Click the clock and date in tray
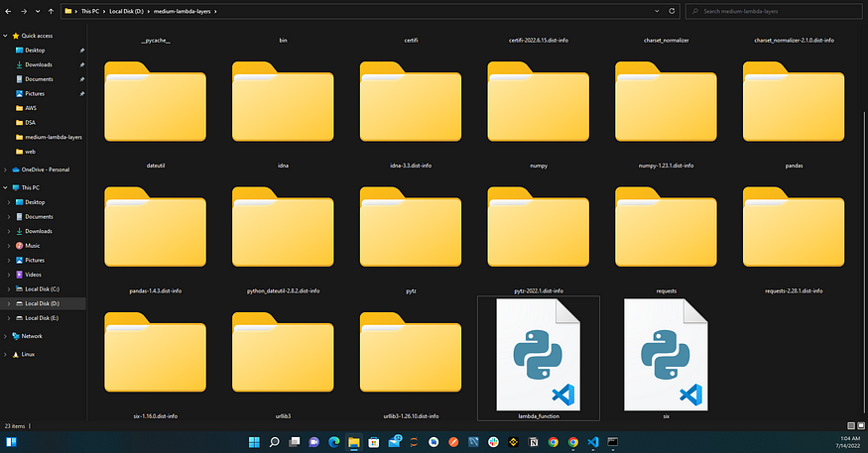Viewport: 868px width, 453px height. 850,442
